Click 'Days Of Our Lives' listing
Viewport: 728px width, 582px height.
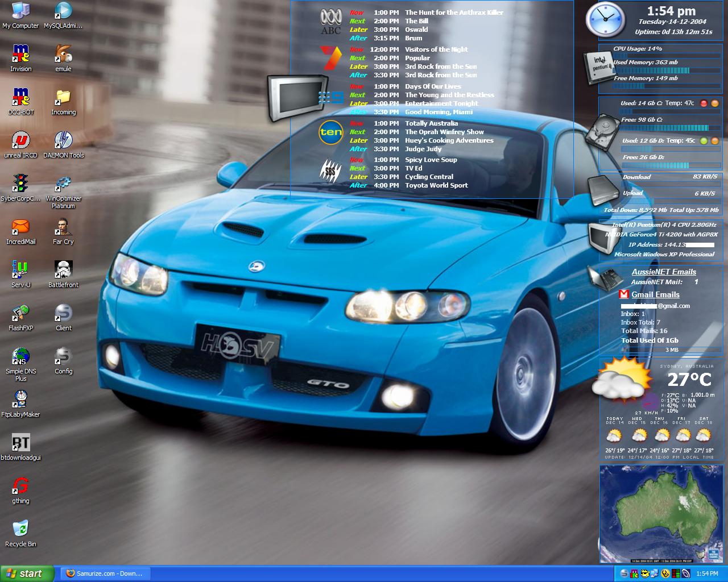pos(433,86)
